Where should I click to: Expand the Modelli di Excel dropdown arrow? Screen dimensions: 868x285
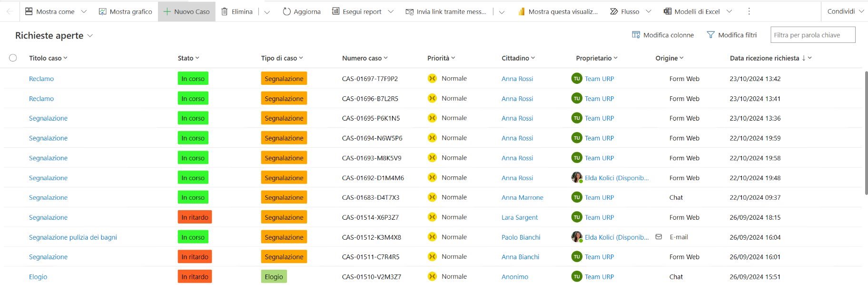729,11
